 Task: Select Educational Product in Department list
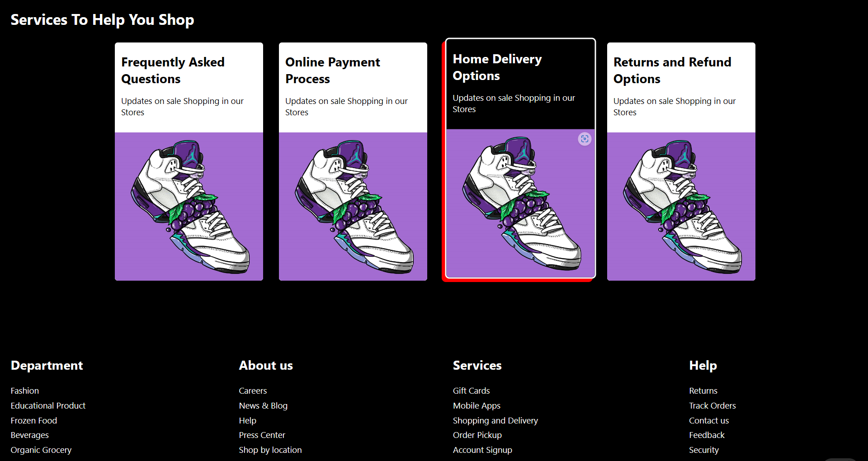pos(48,405)
